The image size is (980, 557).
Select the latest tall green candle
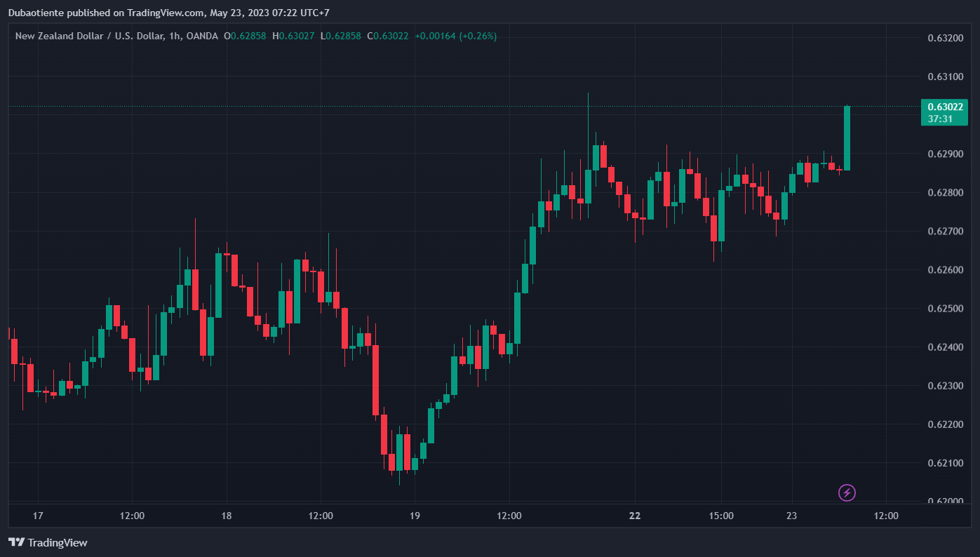pyautogui.click(x=847, y=138)
